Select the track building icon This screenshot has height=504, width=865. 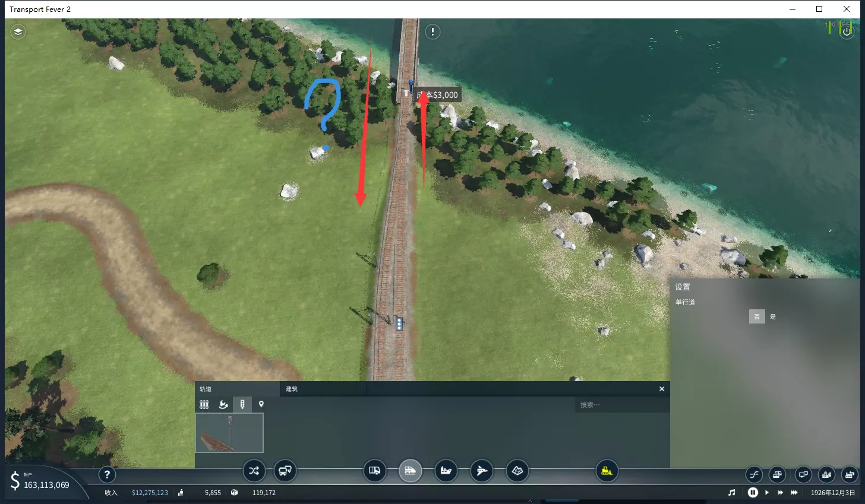click(x=204, y=404)
